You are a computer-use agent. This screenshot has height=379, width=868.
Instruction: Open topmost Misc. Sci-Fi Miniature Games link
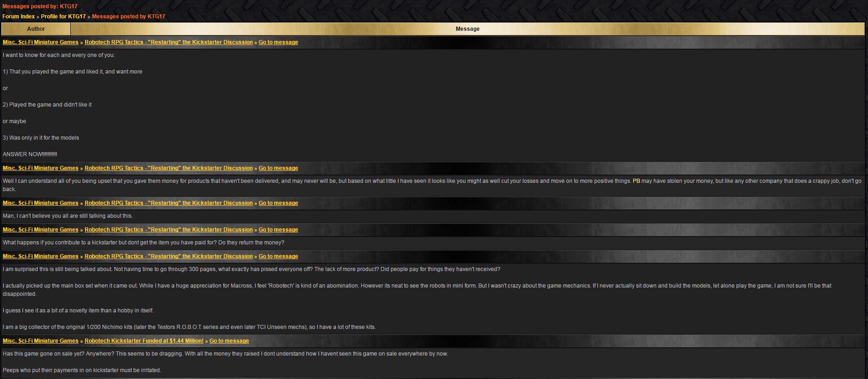40,42
